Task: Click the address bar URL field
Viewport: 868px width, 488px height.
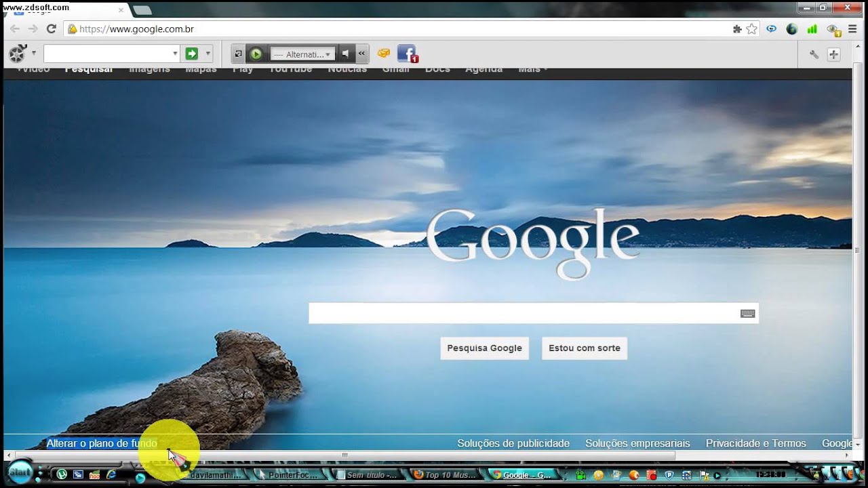Action: [400, 29]
